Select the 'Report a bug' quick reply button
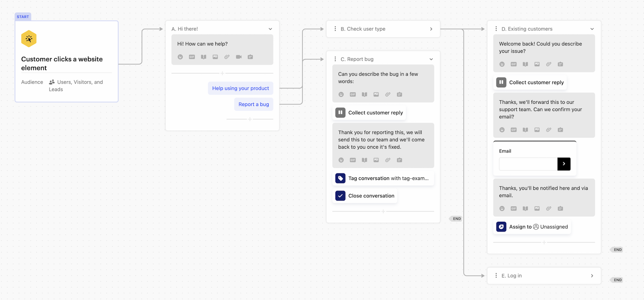 [253, 104]
